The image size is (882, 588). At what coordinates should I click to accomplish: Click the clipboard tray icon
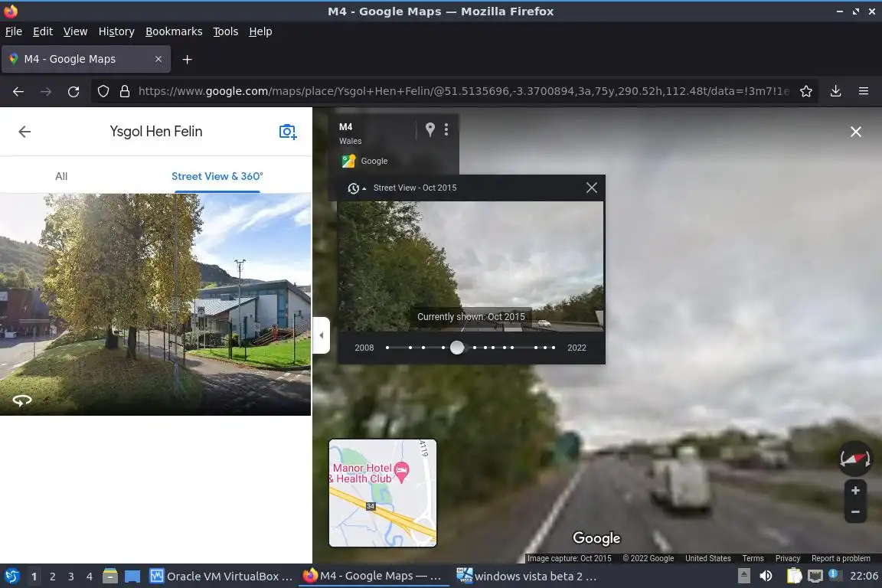point(794,576)
